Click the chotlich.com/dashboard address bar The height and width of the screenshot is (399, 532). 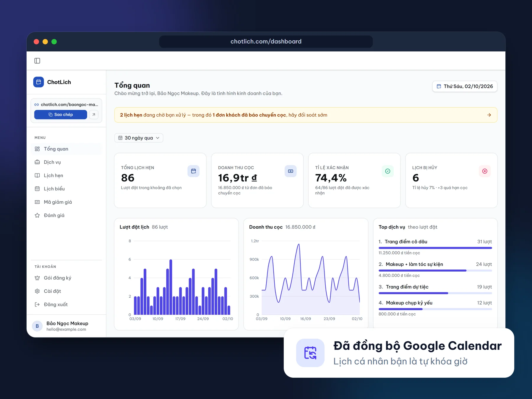[x=266, y=42]
